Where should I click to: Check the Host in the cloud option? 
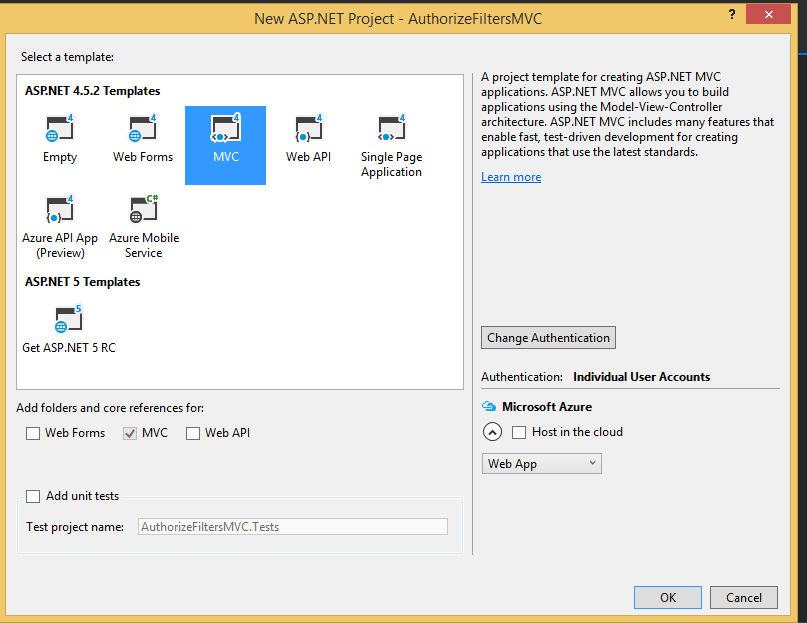(x=519, y=432)
